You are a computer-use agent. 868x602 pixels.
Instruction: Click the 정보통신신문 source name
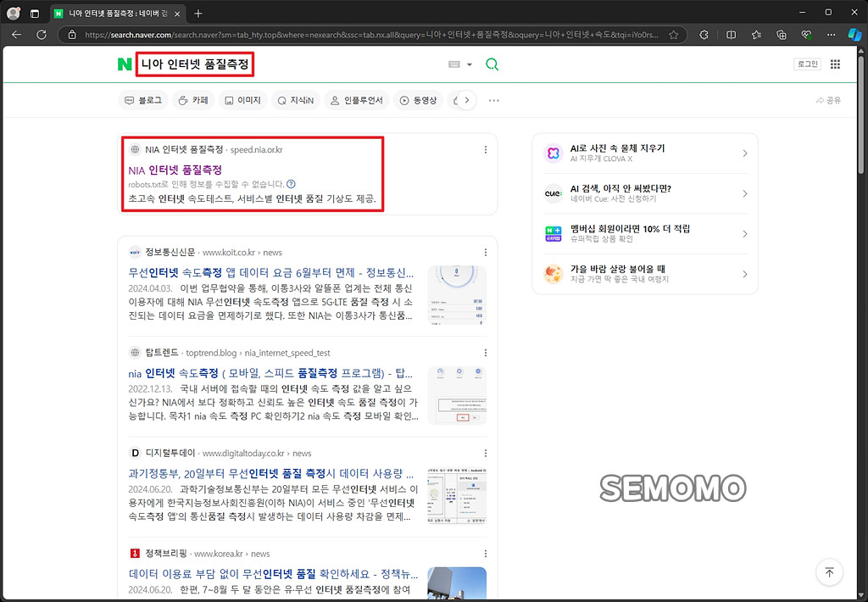click(170, 253)
